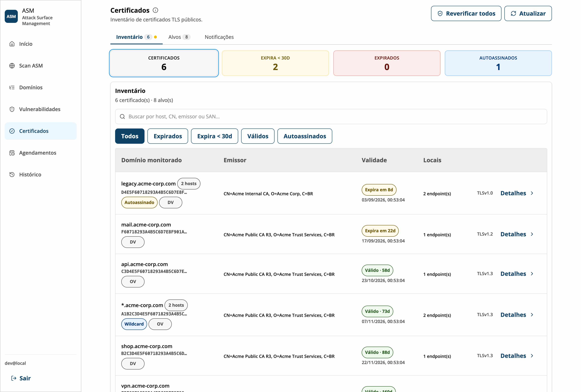Screen dimensions: 581x392
Task: Click the refresh icon in Atualizar
Action: click(x=513, y=13)
